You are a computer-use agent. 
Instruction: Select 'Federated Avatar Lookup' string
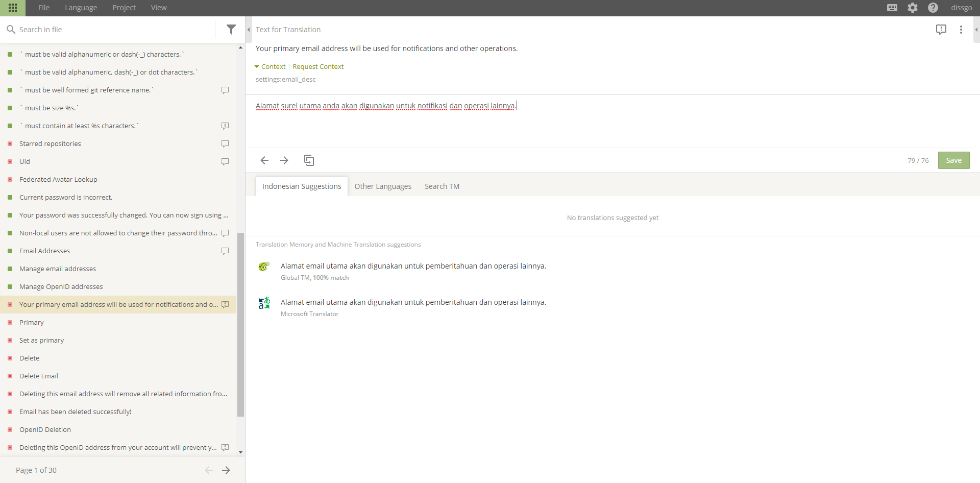(x=117, y=180)
